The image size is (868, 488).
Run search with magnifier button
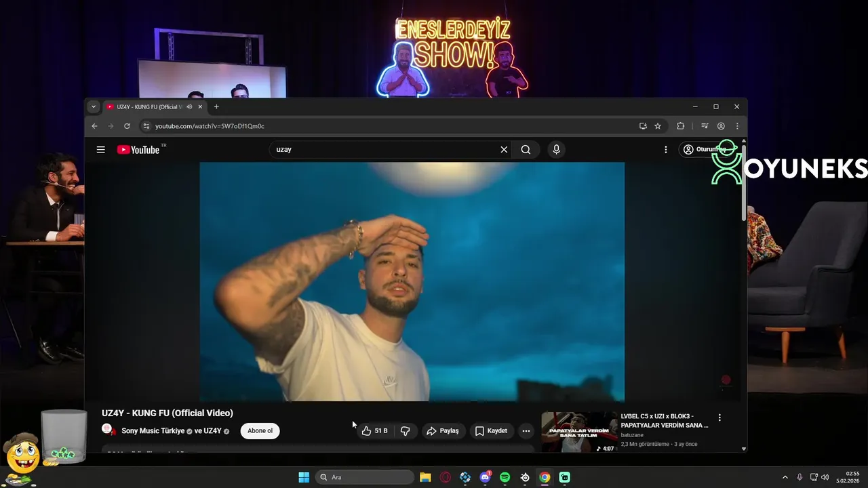coord(526,150)
